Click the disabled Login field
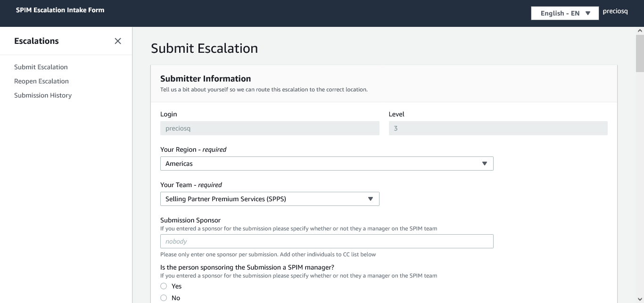The width and height of the screenshot is (644, 303). point(270,128)
